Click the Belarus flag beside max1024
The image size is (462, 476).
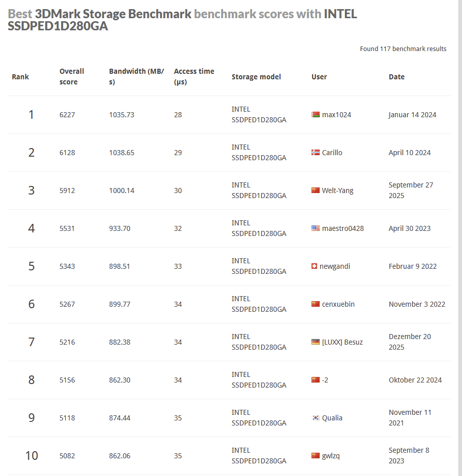tap(316, 115)
